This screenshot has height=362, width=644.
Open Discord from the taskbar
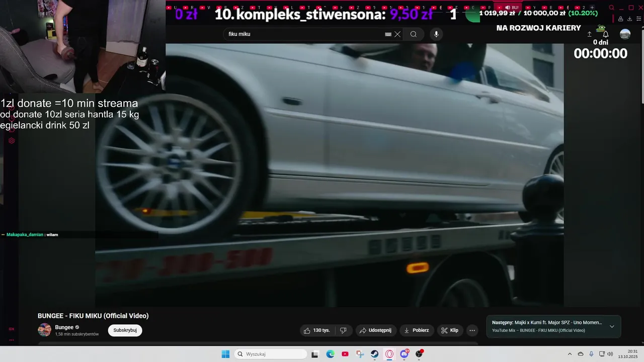[405, 354]
